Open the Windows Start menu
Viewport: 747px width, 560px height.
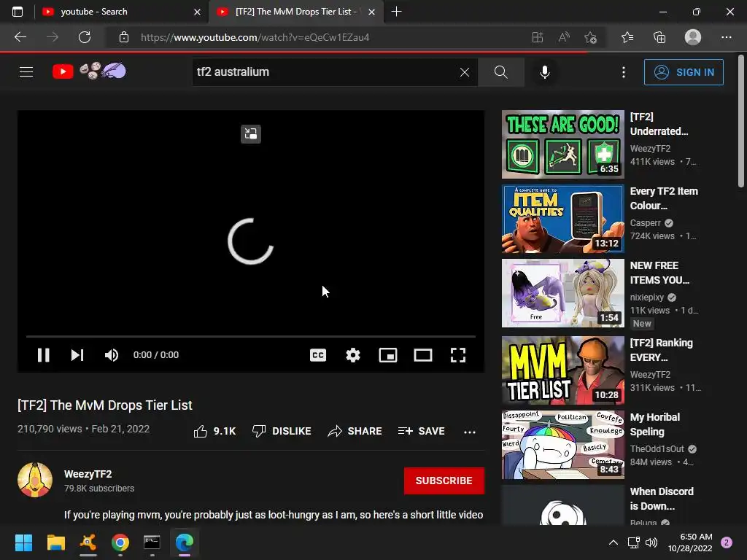[23, 542]
